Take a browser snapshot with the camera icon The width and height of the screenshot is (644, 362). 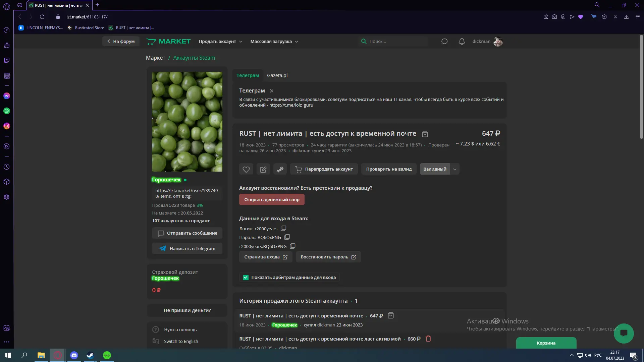click(554, 17)
